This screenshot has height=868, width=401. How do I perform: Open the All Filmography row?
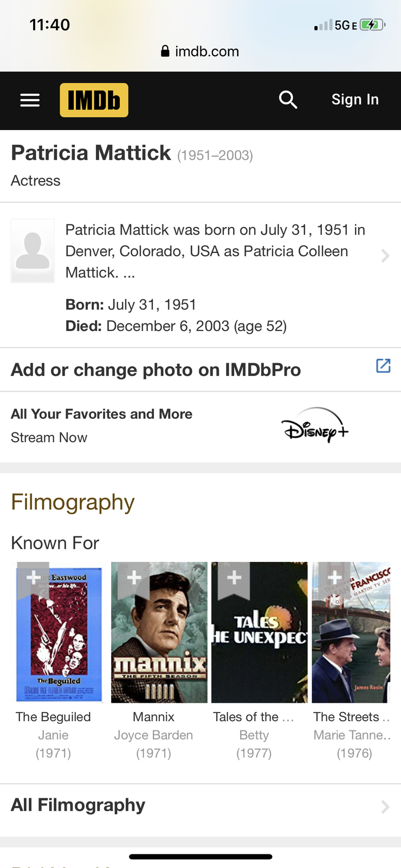pos(78,805)
